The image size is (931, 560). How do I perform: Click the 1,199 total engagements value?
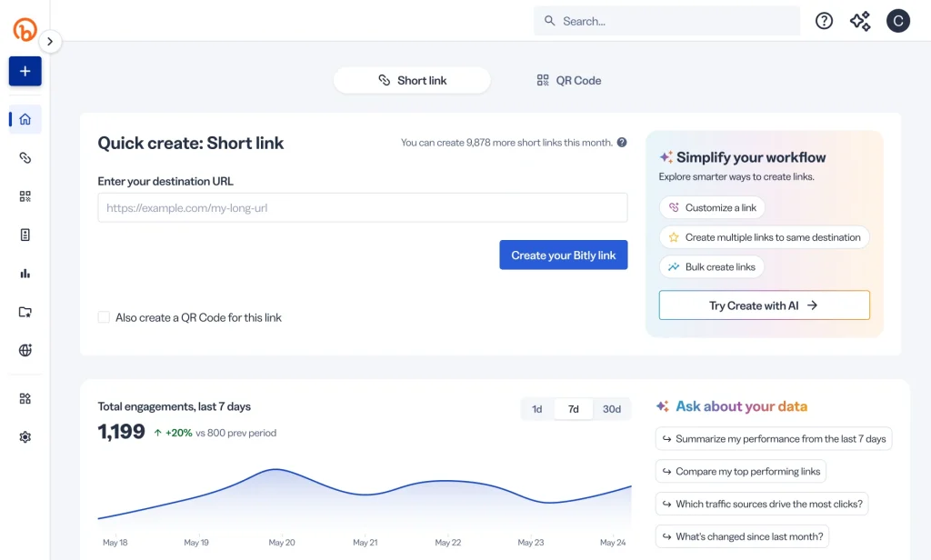121,432
